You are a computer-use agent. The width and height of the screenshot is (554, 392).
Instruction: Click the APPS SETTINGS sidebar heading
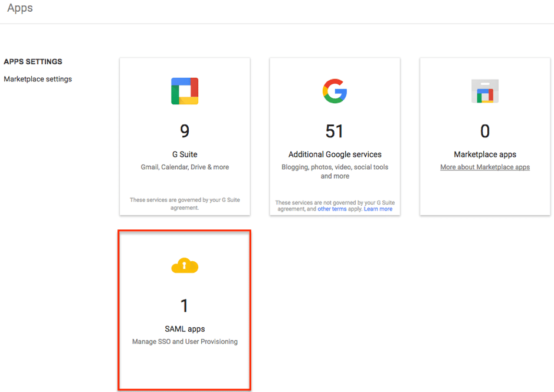point(33,61)
